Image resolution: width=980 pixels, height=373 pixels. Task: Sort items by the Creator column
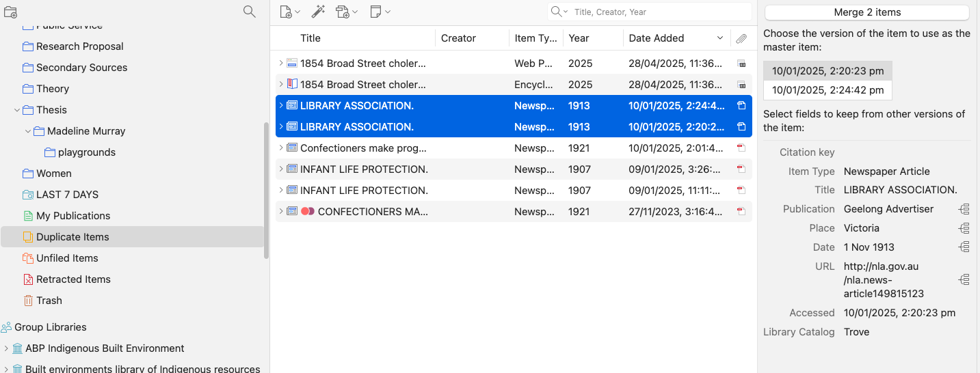pos(473,38)
